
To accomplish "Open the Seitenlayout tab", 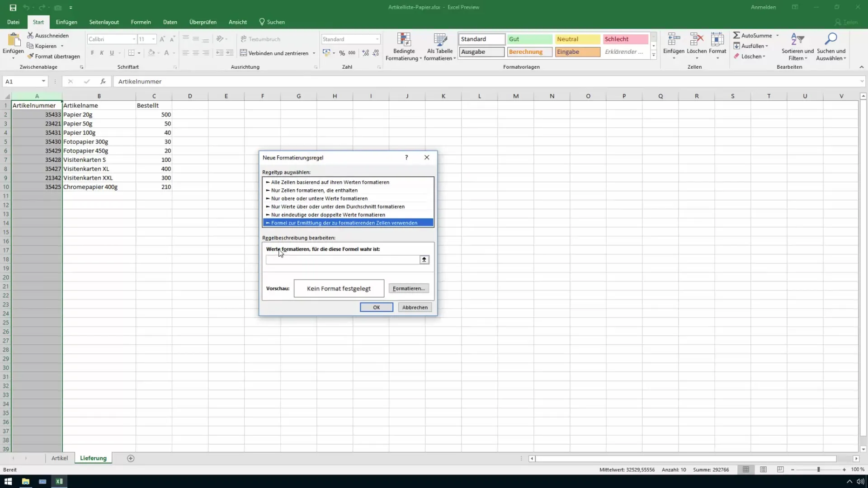I will 104,22.
